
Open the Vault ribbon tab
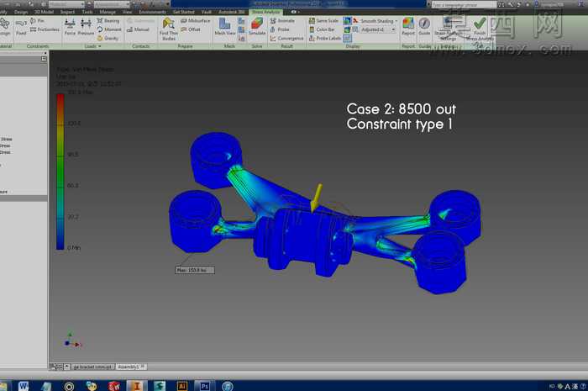pyautogui.click(x=207, y=12)
